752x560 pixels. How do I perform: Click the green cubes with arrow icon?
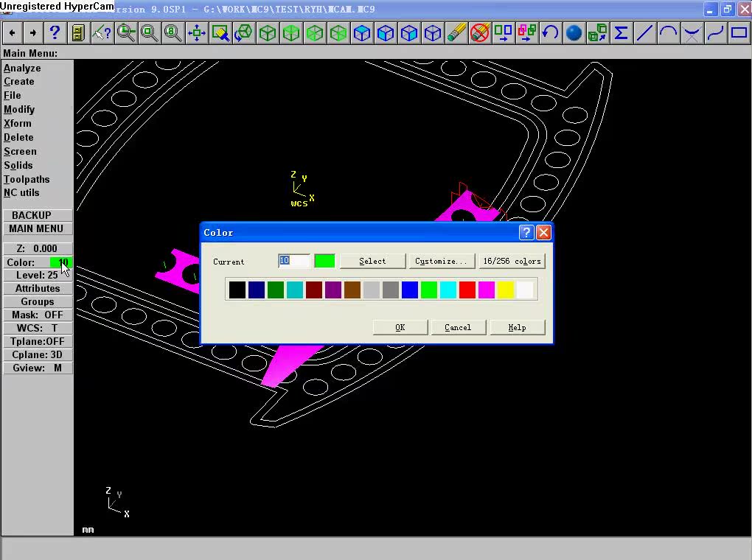598,33
